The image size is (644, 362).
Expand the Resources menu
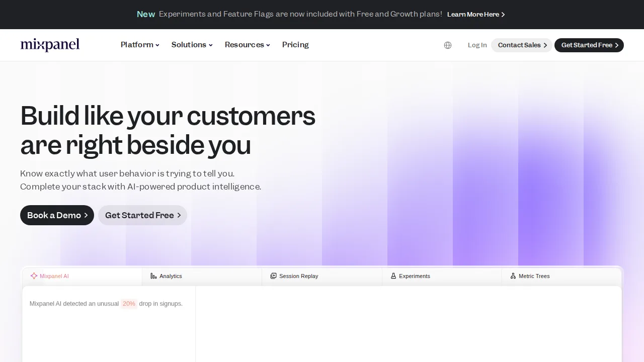click(x=247, y=45)
